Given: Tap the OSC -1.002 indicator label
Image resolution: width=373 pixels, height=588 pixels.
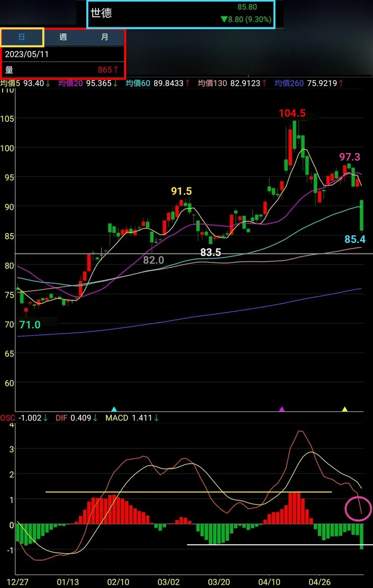Looking at the screenshot, I should [x=24, y=418].
